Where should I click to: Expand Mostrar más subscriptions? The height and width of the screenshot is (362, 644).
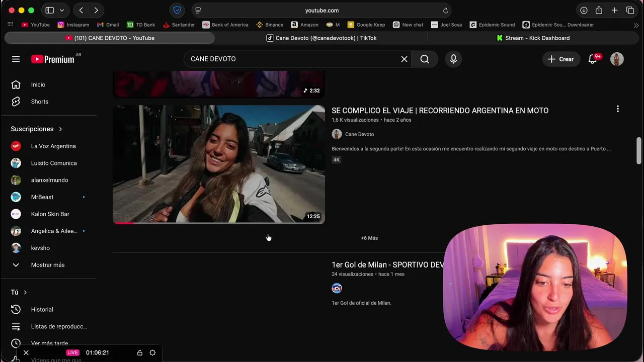(x=49, y=265)
